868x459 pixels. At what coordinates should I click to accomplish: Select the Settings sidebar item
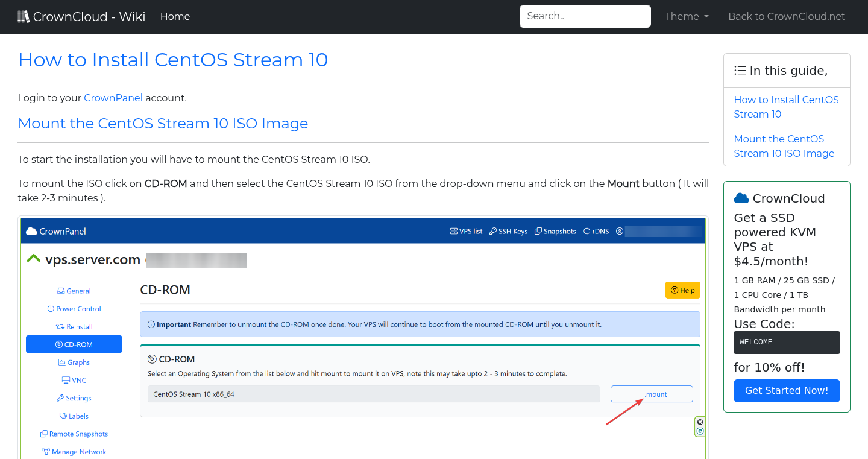(x=74, y=398)
